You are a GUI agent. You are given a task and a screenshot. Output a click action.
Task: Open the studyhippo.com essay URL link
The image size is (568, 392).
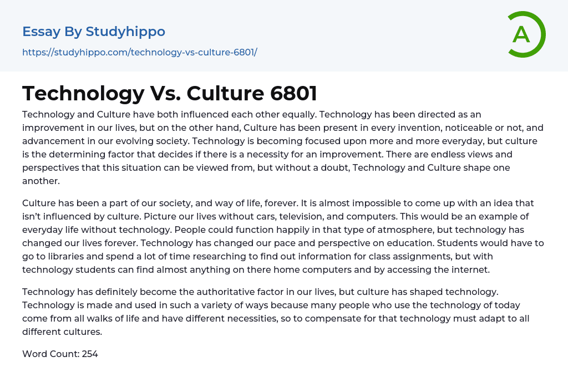[139, 52]
